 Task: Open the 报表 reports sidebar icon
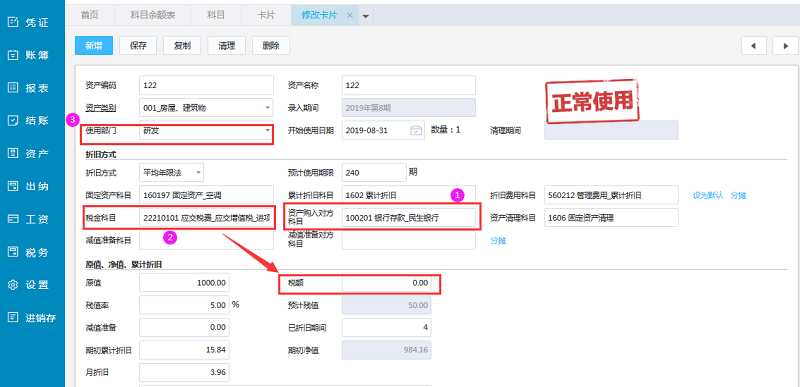(x=13, y=88)
